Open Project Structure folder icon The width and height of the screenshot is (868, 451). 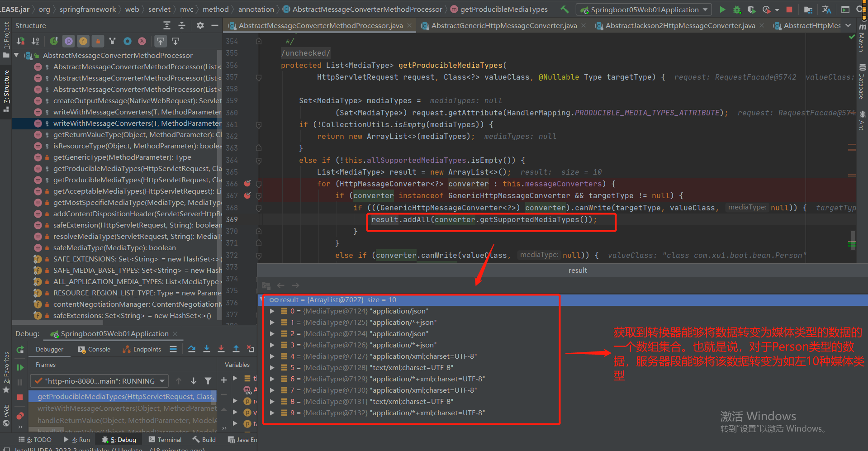808,9
